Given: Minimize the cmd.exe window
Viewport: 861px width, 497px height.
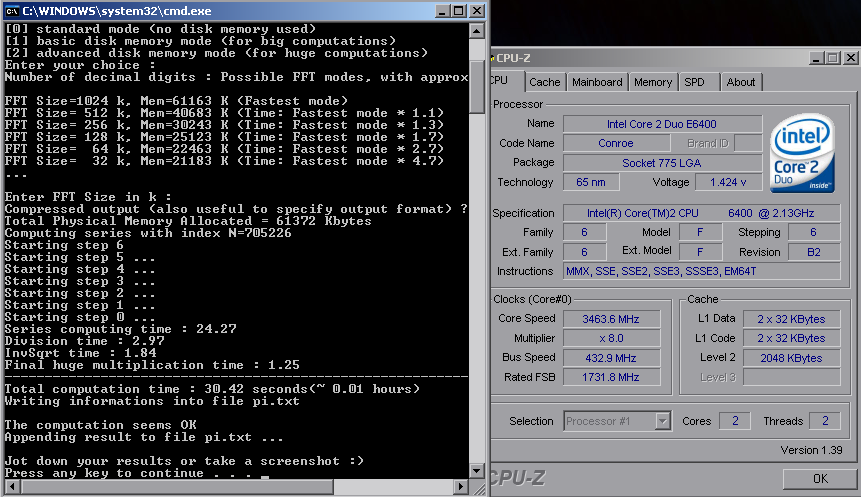Looking at the screenshot, I should click(x=442, y=11).
